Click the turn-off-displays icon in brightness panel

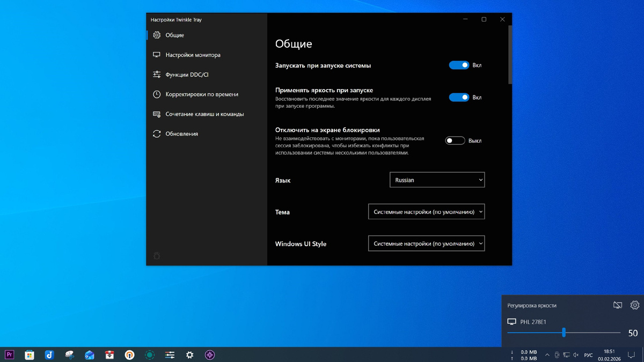618,305
